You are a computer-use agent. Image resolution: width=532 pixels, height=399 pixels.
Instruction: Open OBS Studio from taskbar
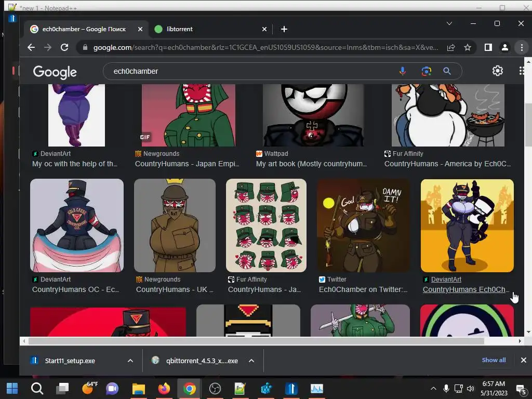(215, 389)
